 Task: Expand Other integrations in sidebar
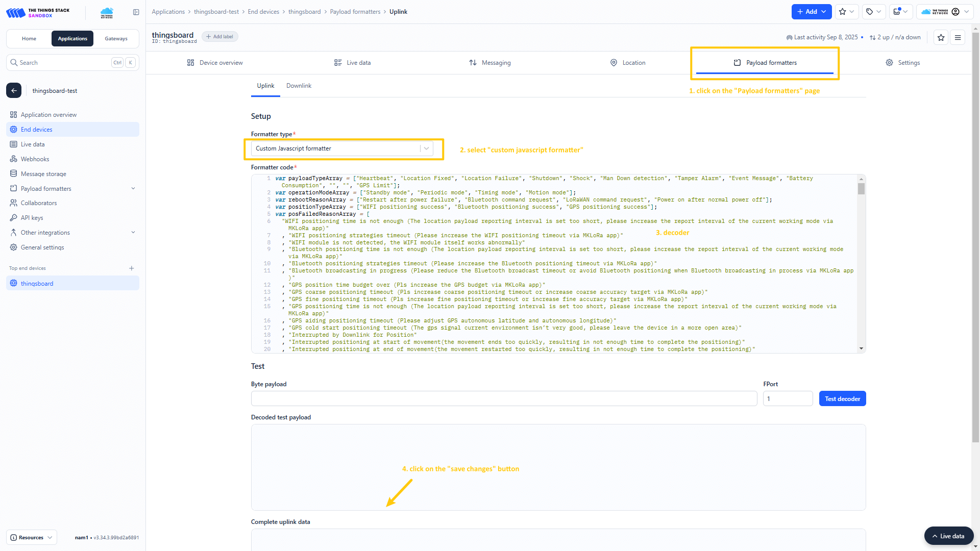[x=133, y=233]
